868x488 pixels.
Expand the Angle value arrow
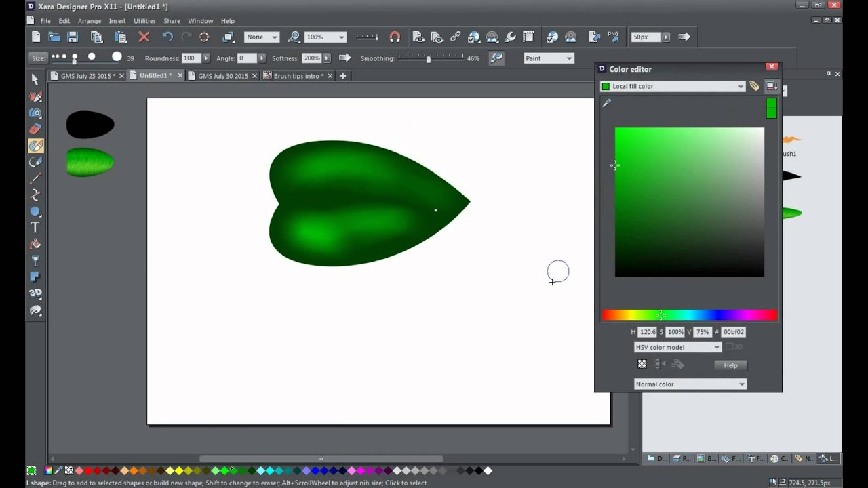pyautogui.click(x=262, y=58)
